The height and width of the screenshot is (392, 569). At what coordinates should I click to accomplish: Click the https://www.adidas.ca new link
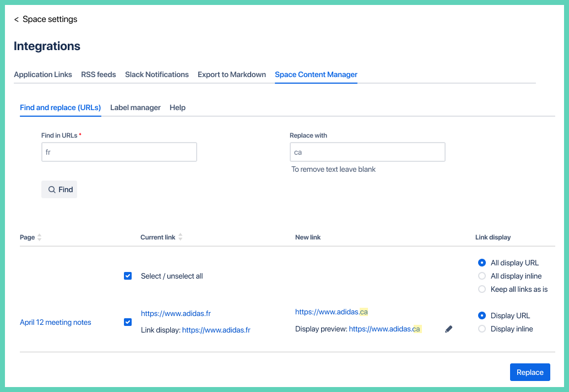(331, 311)
